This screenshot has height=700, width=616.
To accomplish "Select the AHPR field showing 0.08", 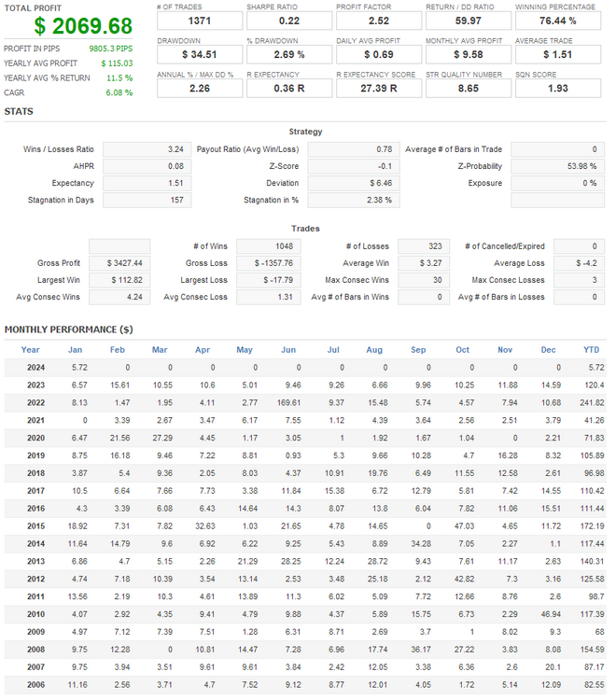I will (x=147, y=166).
